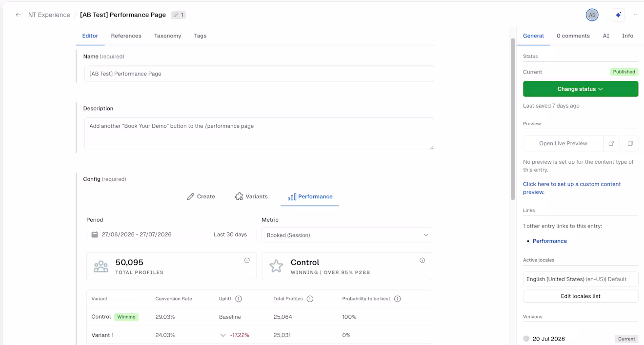Image resolution: width=644 pixels, height=345 pixels.
Task: Open the date range 27/06/2026 - 27/07/2026
Action: (145, 234)
